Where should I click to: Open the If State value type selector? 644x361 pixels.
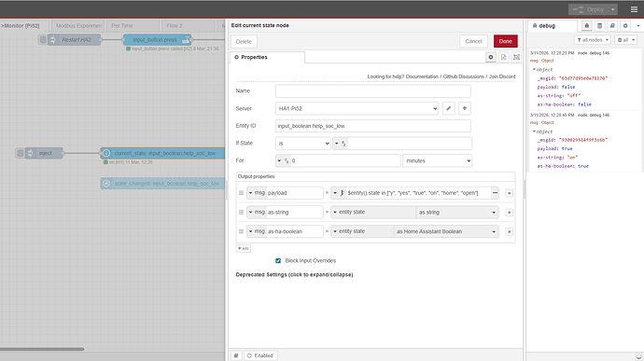[x=341, y=144]
